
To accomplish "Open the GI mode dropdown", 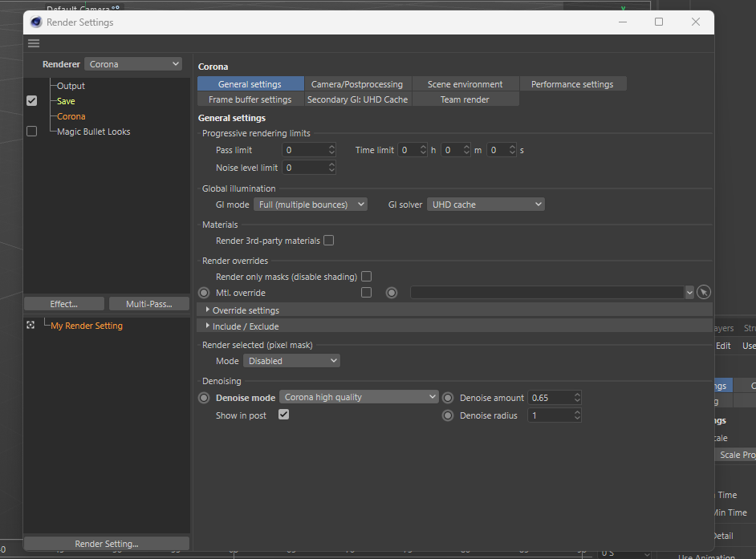I will [311, 205].
